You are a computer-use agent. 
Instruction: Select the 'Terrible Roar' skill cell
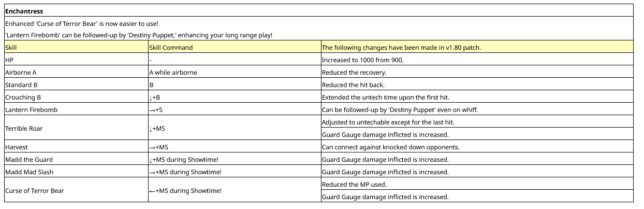click(76, 128)
